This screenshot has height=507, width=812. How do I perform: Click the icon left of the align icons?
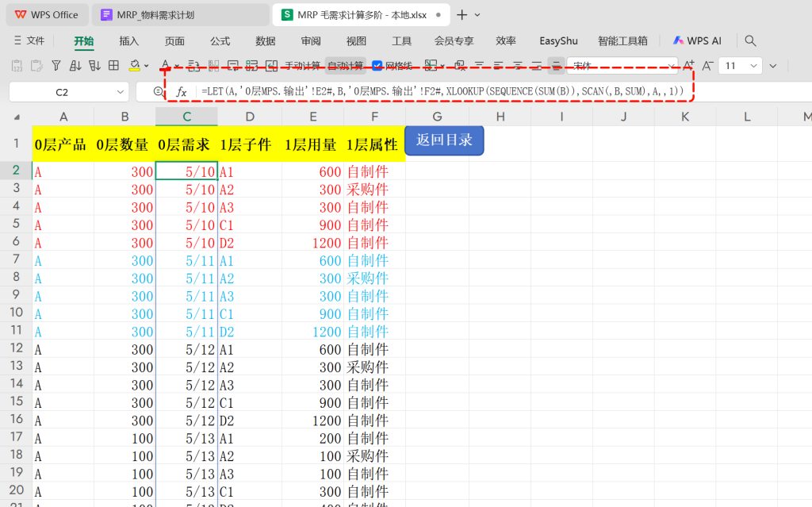pos(459,65)
